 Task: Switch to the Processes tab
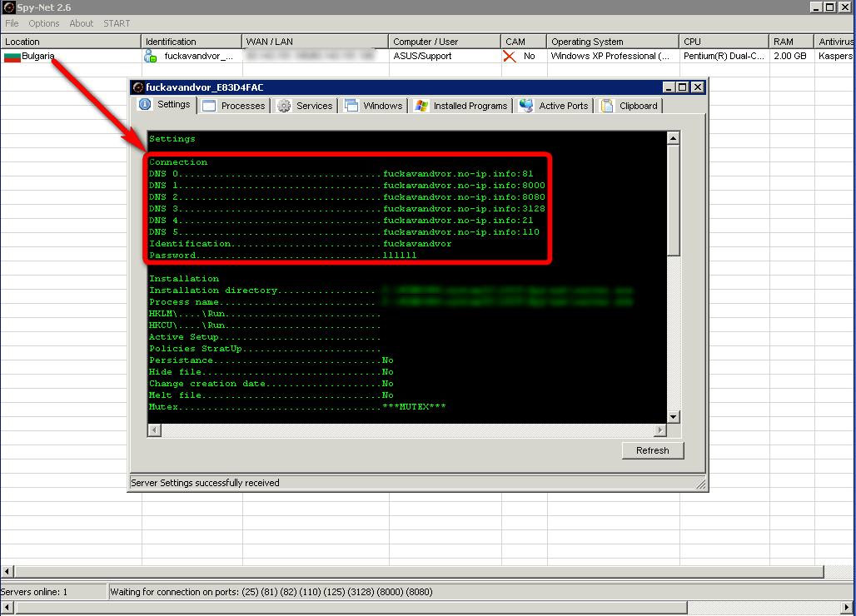point(234,106)
